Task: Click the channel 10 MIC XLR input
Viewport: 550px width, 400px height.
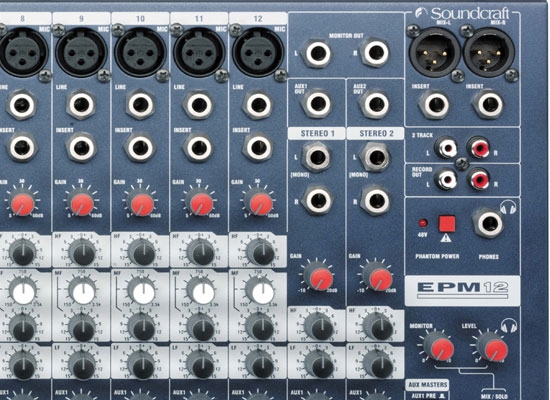Action: 140,53
